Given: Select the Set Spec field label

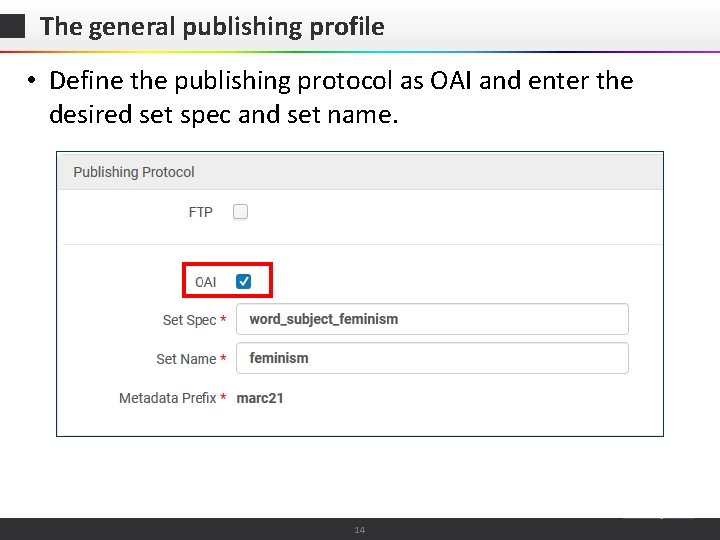Looking at the screenshot, I should 189,320.
